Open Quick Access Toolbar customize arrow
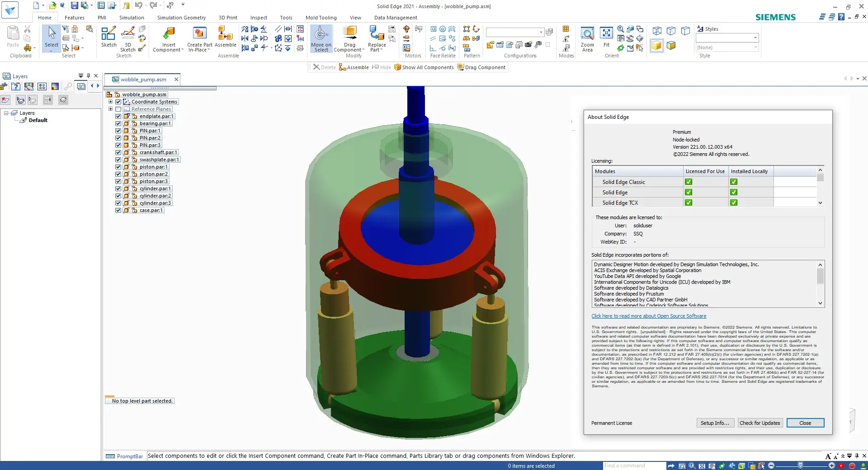This screenshot has width=868, height=470. [183, 5]
